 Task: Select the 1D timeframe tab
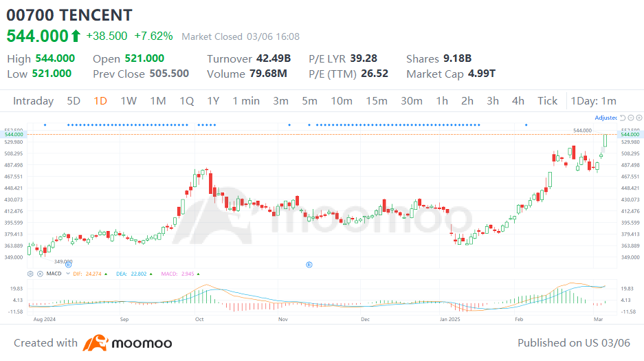click(100, 101)
